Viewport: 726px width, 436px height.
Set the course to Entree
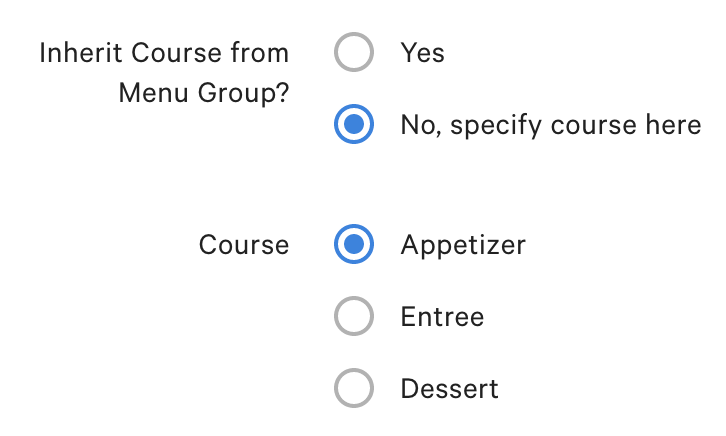pyautogui.click(x=354, y=317)
